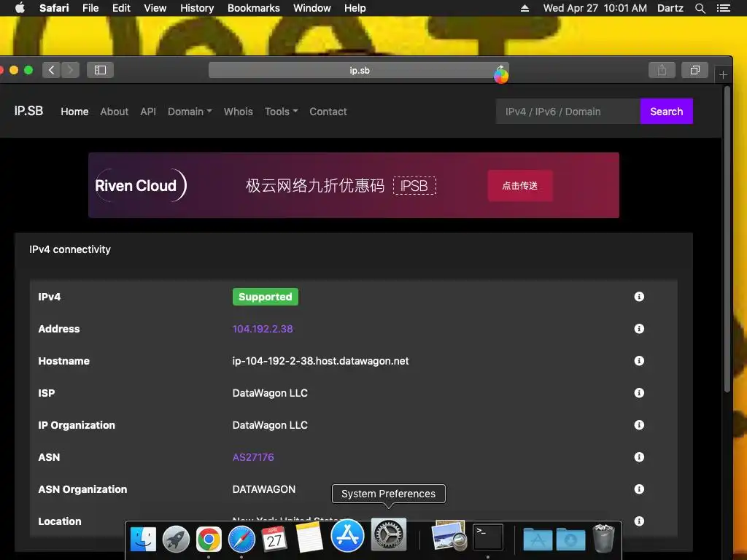Click the Share button in Safari toolbar
This screenshot has height=560, width=747.
pyautogui.click(x=662, y=70)
